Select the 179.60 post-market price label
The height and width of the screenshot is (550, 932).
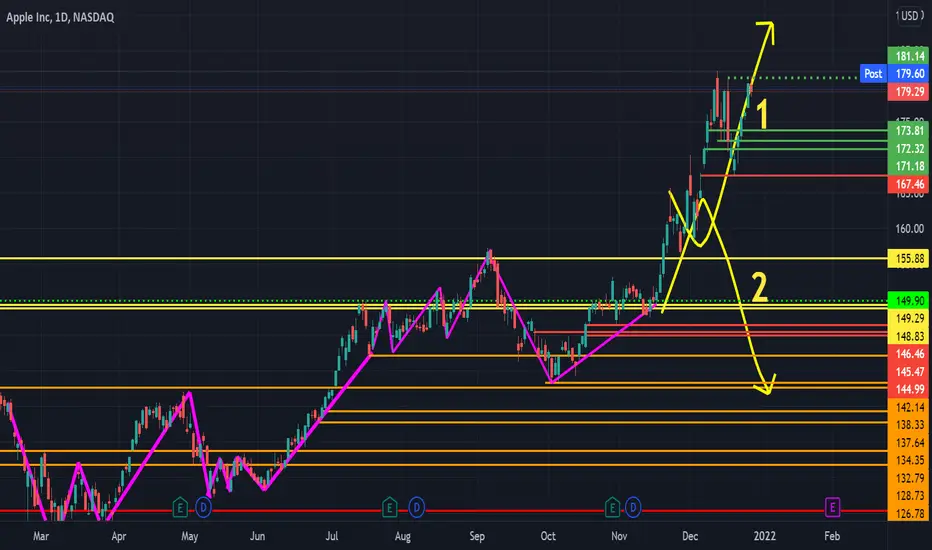(x=909, y=74)
